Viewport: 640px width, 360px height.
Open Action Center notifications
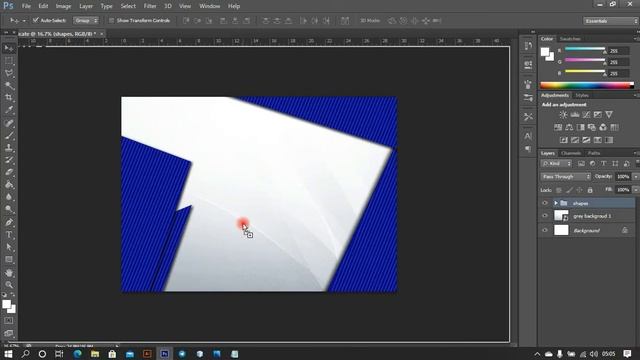627,354
